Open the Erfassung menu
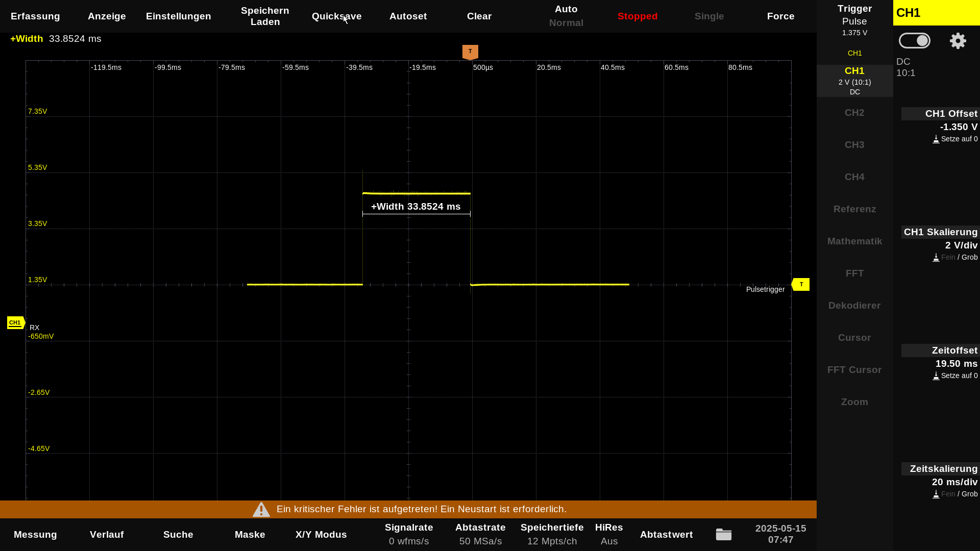Image resolution: width=980 pixels, height=551 pixels. (x=35, y=16)
